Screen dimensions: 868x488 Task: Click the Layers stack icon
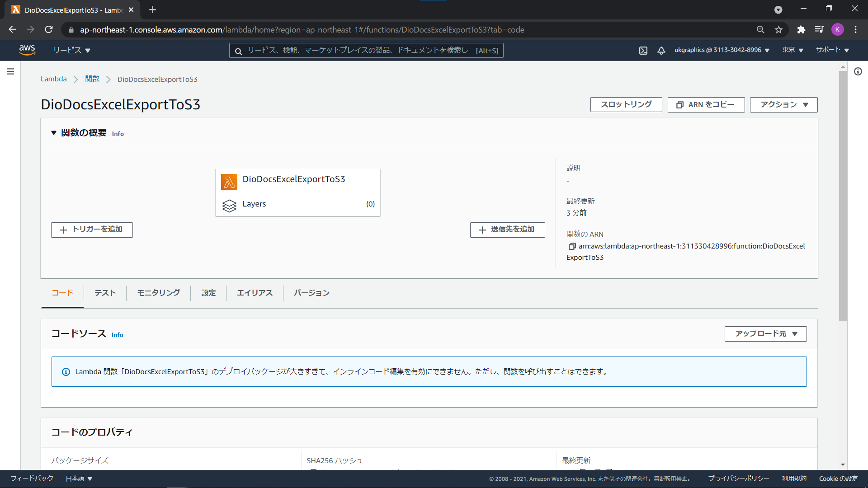229,206
